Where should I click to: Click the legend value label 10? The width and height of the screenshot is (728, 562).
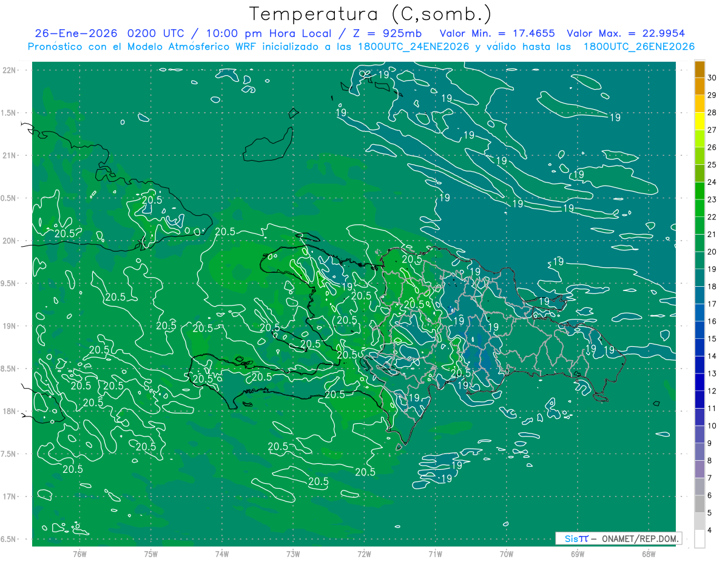pyautogui.click(x=712, y=426)
